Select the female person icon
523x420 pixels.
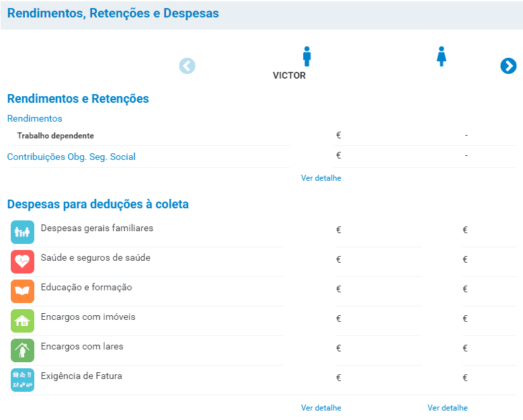(441, 56)
